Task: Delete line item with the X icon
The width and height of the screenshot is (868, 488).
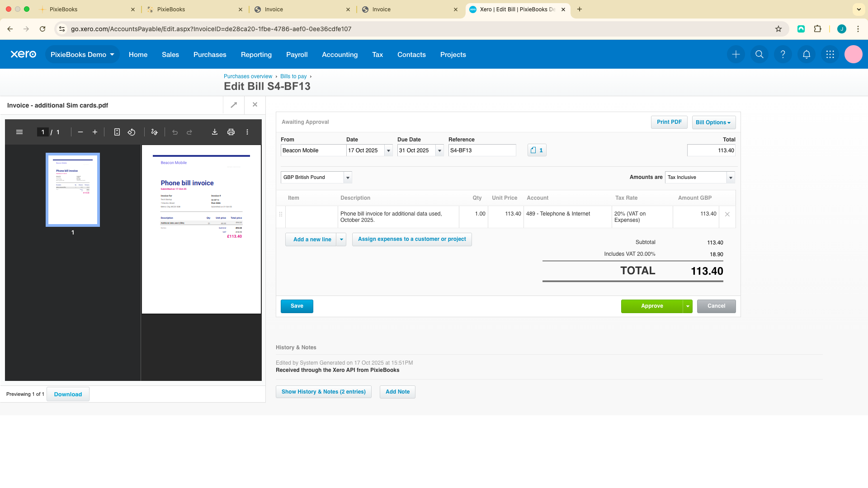Action: click(x=727, y=214)
